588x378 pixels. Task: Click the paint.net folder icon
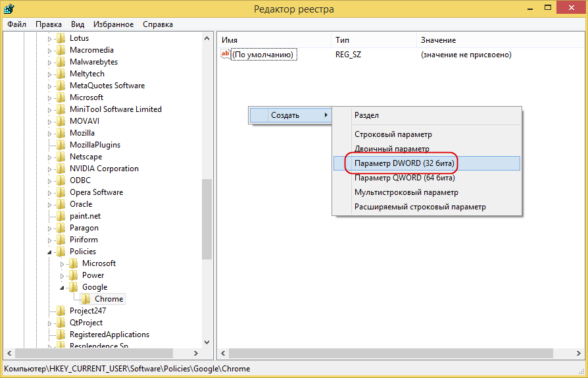(61, 216)
